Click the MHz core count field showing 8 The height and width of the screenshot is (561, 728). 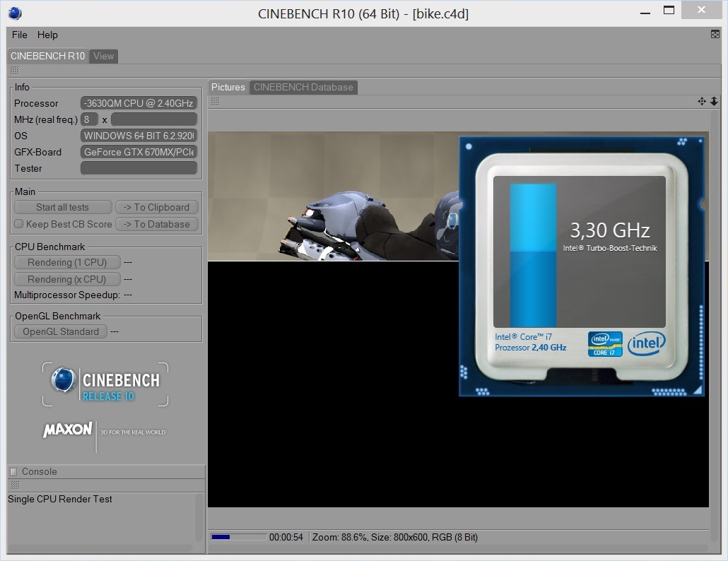coord(89,119)
